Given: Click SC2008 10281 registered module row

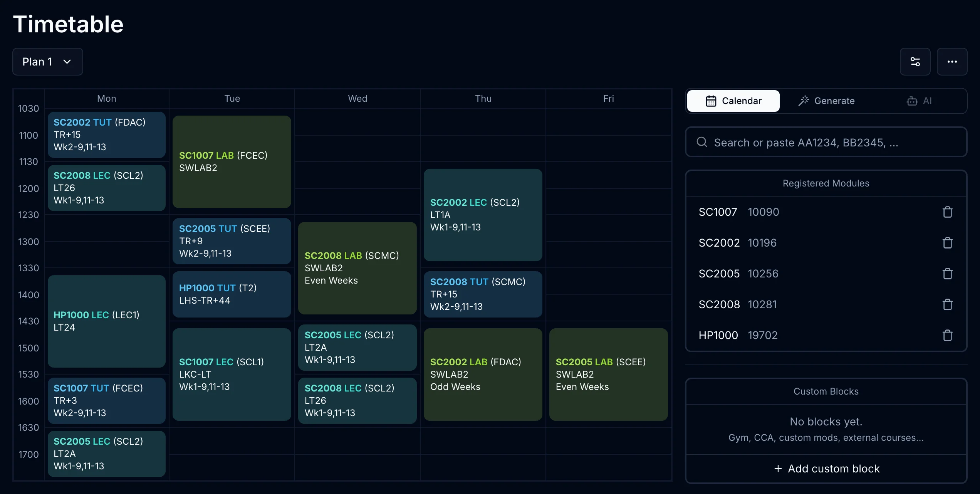Looking at the screenshot, I should [x=826, y=304].
